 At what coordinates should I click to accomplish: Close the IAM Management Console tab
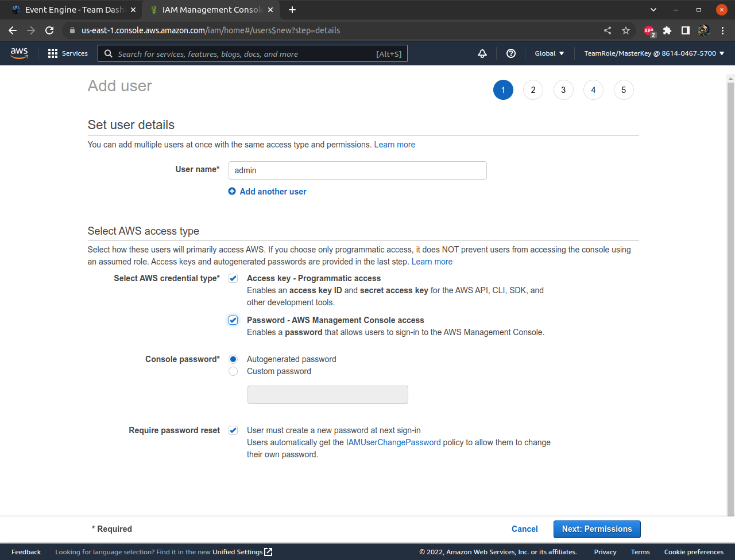[x=271, y=10]
